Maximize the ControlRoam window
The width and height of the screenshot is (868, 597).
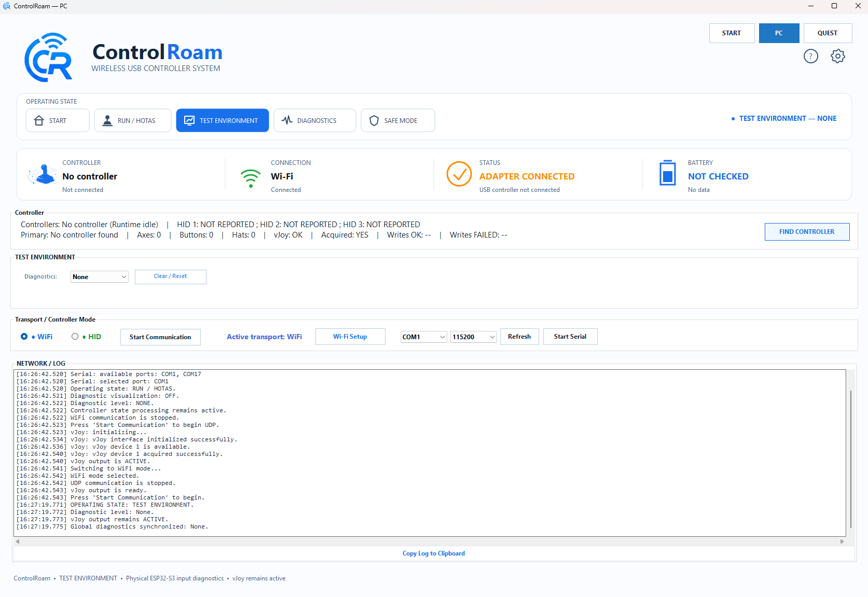pyautogui.click(x=834, y=6)
